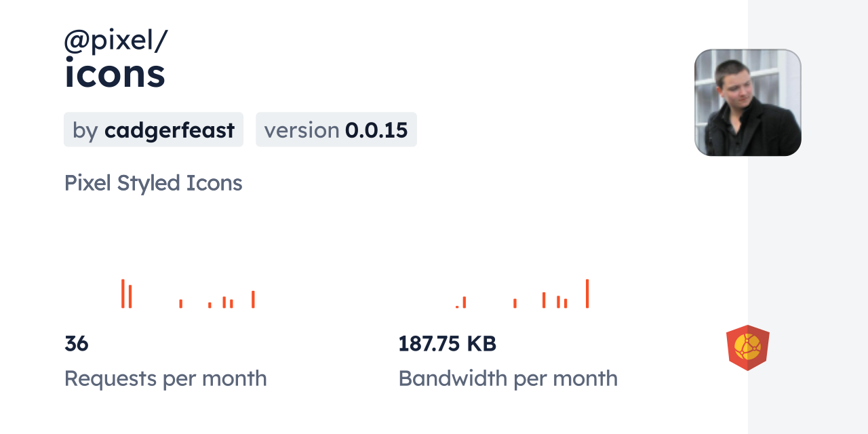Open the cadgerfeast avatar photo

(x=747, y=102)
